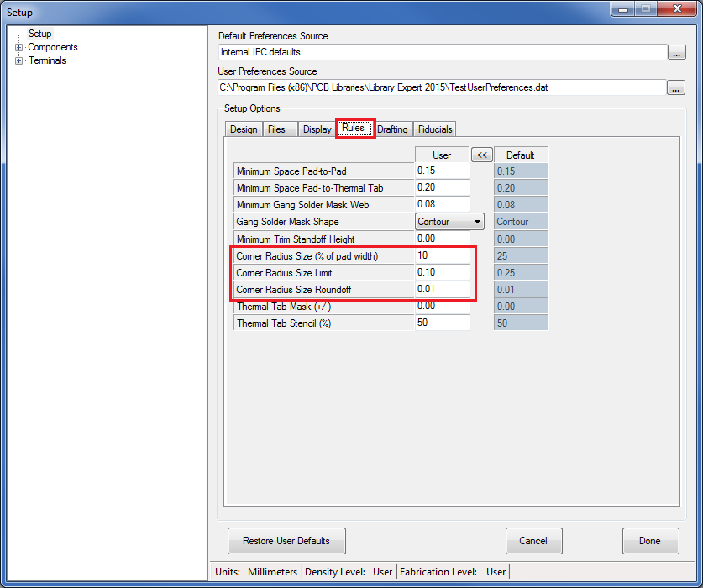Viewport: 703px width, 588px height.
Task: Edit the Thermal Tab Stencil percentage field
Action: click(x=442, y=323)
